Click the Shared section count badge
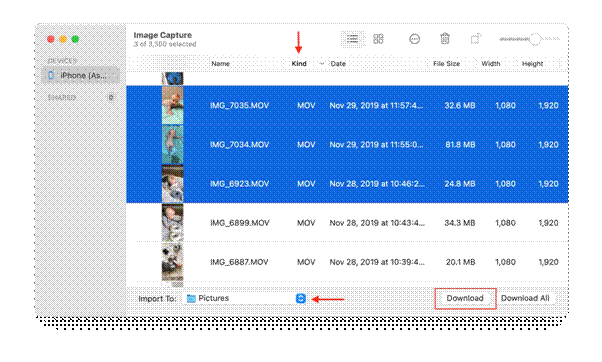Image resolution: width=602 pixels, height=362 pixels. (x=111, y=98)
